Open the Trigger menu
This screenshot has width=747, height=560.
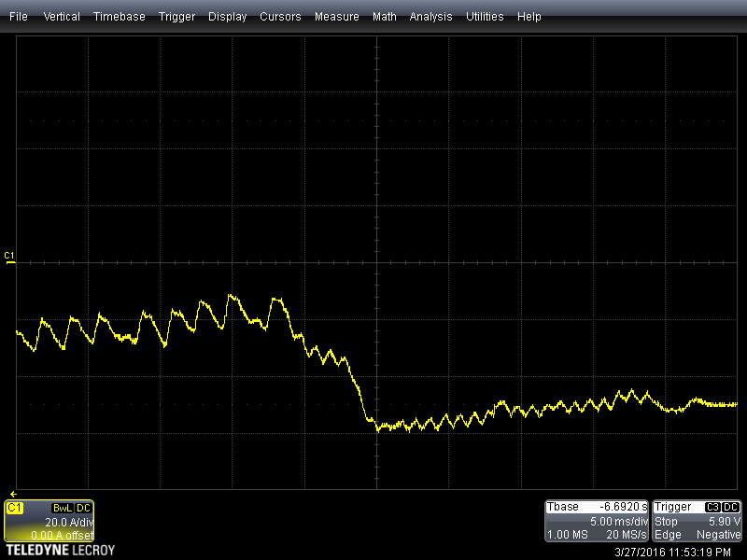pos(177,17)
